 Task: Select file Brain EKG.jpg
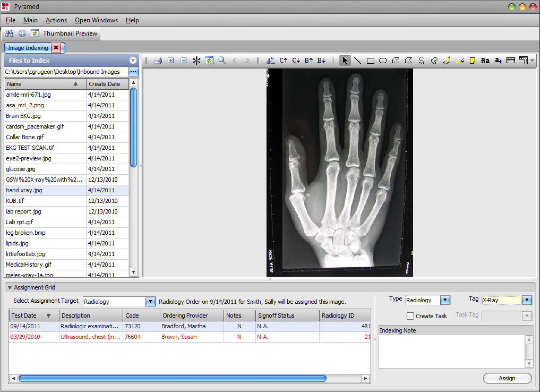pyautogui.click(x=66, y=116)
